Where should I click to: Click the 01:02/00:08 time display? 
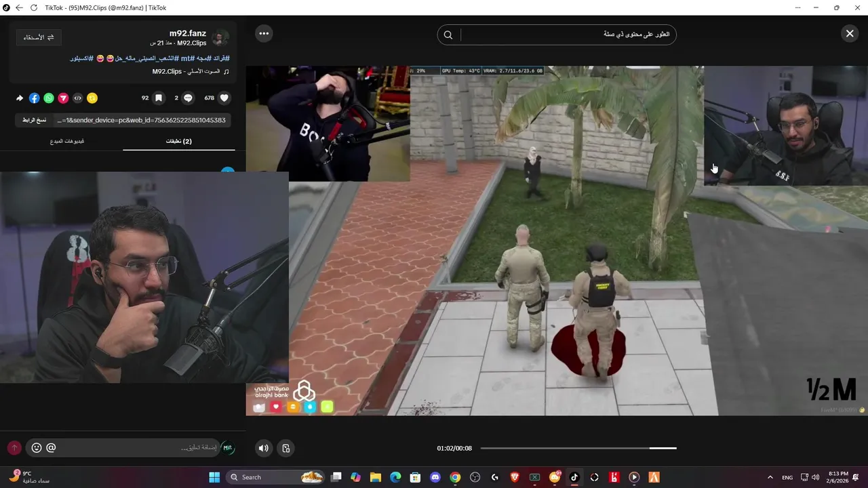(454, 448)
